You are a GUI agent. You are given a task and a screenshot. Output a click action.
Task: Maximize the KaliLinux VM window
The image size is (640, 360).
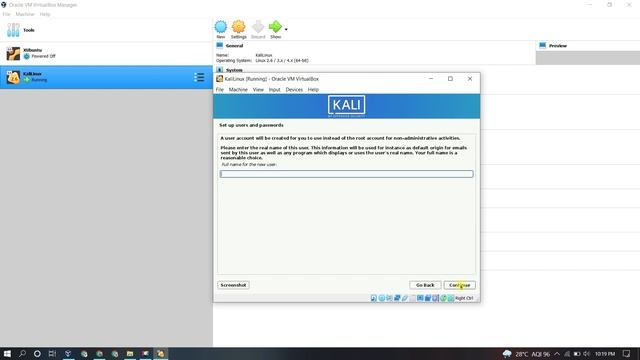coord(450,78)
